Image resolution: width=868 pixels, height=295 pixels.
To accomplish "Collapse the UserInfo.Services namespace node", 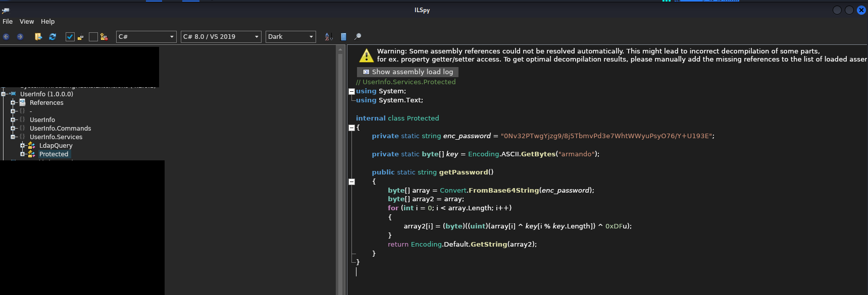I will pos(13,137).
